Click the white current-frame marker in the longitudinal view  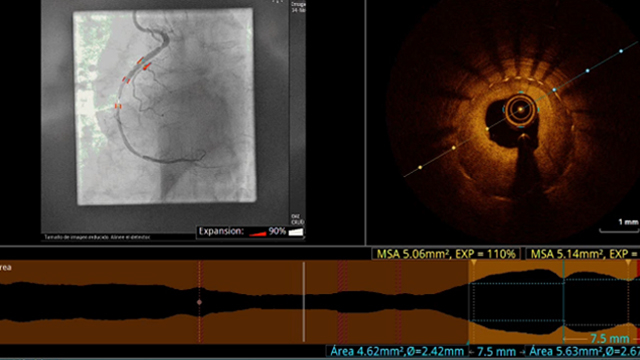click(x=304, y=302)
